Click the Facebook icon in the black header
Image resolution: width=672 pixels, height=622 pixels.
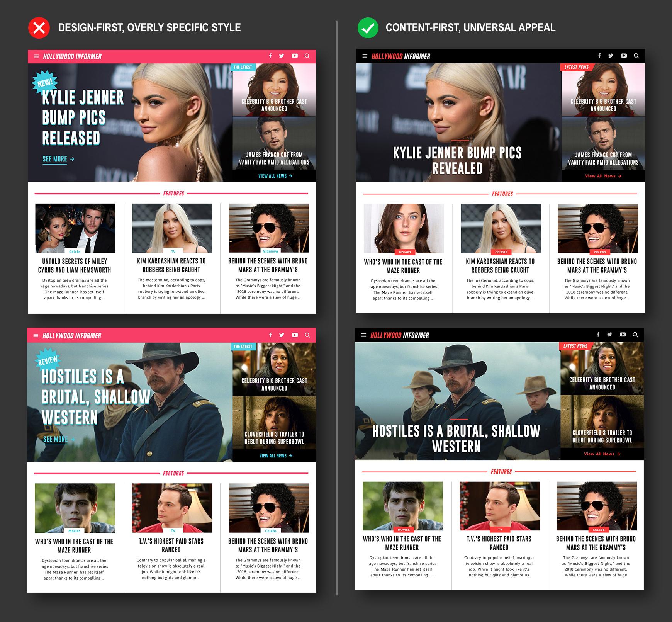coord(599,56)
